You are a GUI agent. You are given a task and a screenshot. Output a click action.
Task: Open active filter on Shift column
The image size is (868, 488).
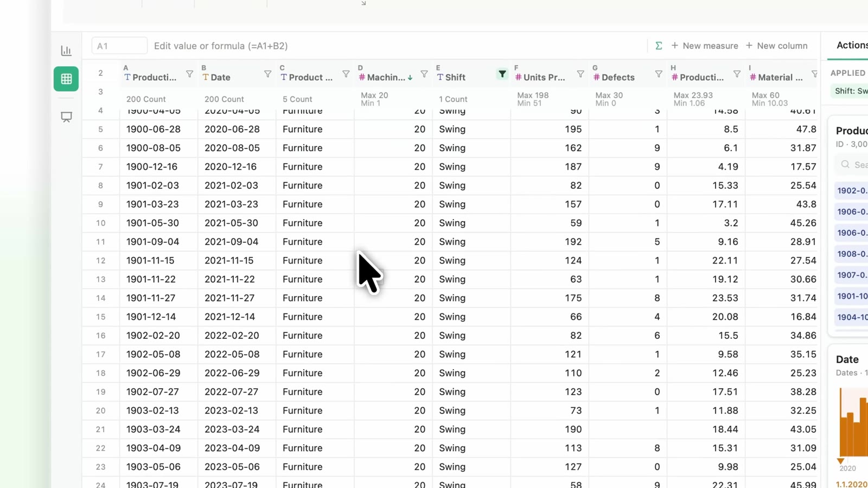pyautogui.click(x=502, y=74)
